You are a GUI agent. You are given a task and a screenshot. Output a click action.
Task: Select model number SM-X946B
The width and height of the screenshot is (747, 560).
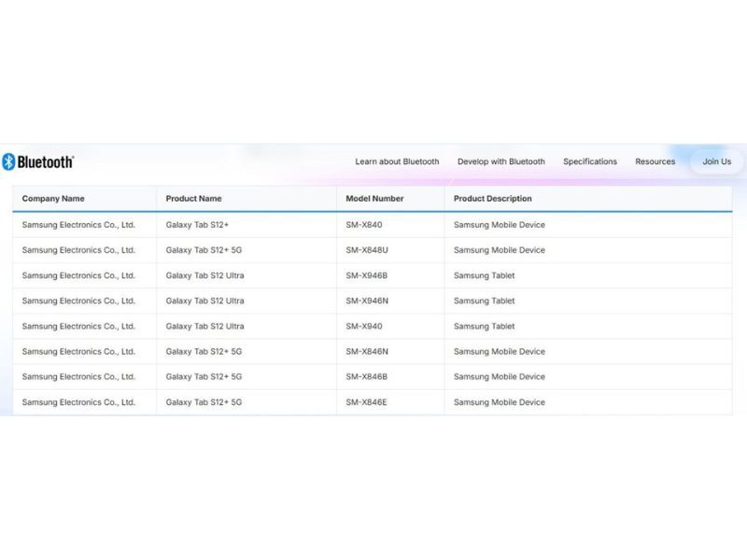[x=366, y=275]
